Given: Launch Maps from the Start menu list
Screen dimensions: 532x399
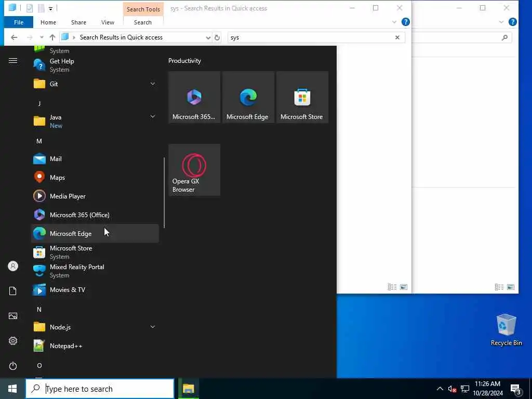Looking at the screenshot, I should [95, 178].
